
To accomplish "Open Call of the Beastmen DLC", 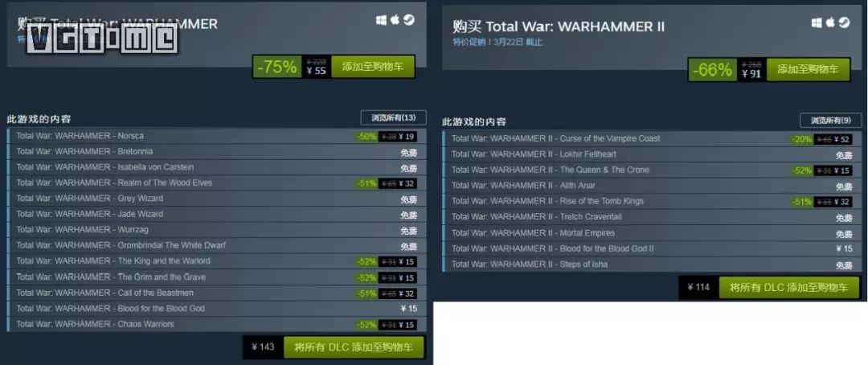I will click(217, 293).
